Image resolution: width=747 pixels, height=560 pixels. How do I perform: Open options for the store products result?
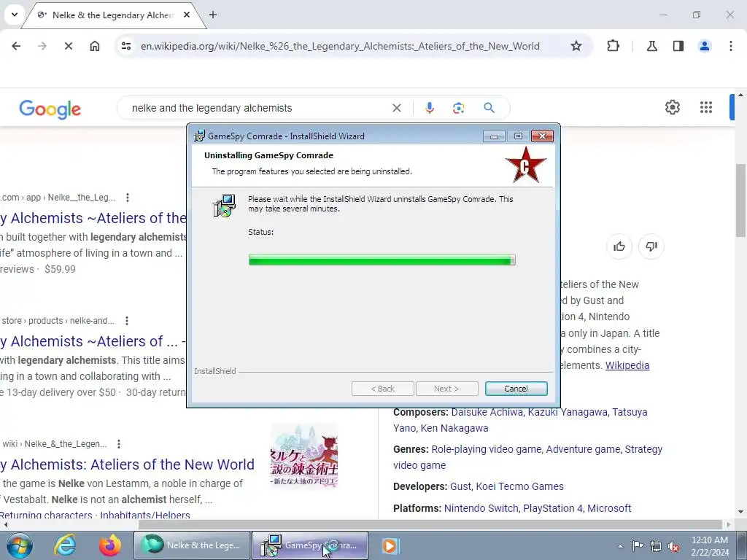tap(127, 321)
